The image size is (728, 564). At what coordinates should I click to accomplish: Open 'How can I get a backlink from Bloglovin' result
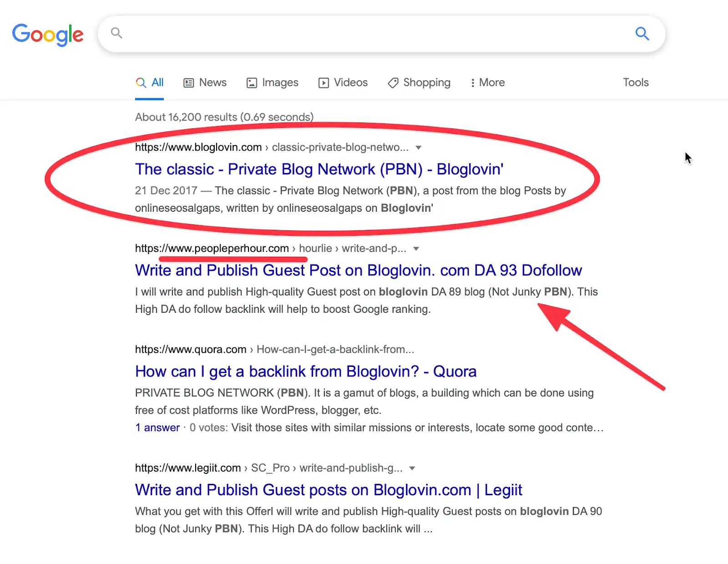pyautogui.click(x=306, y=371)
